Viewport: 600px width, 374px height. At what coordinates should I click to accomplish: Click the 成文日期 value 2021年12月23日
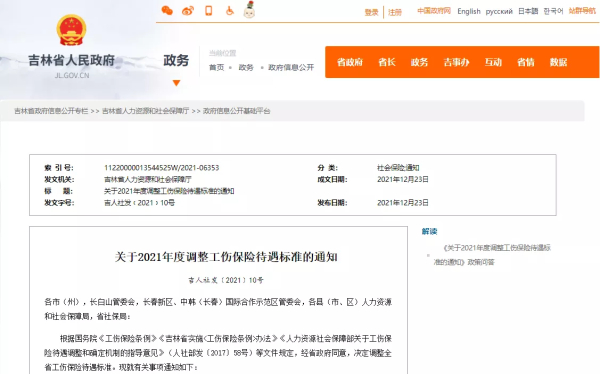[x=403, y=179]
